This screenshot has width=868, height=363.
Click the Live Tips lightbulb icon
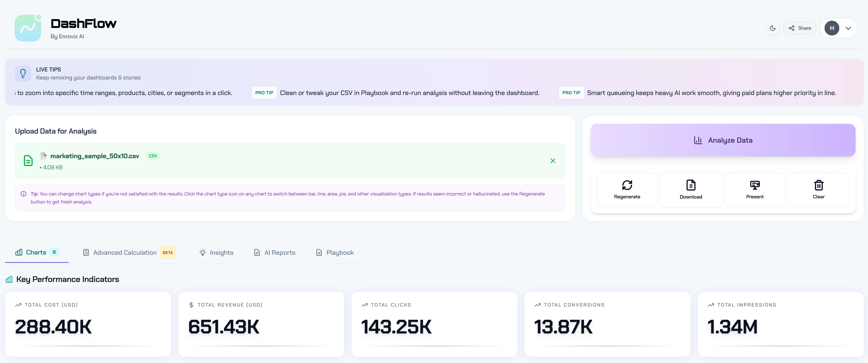point(23,73)
